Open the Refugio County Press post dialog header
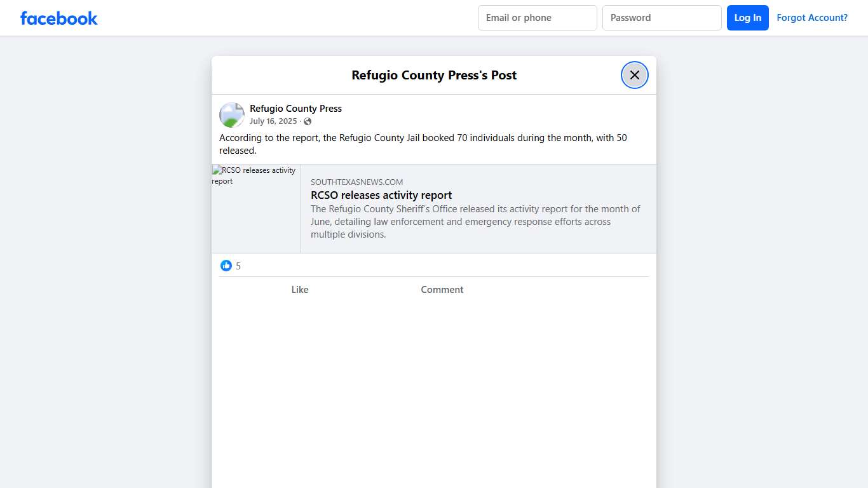 [433, 75]
